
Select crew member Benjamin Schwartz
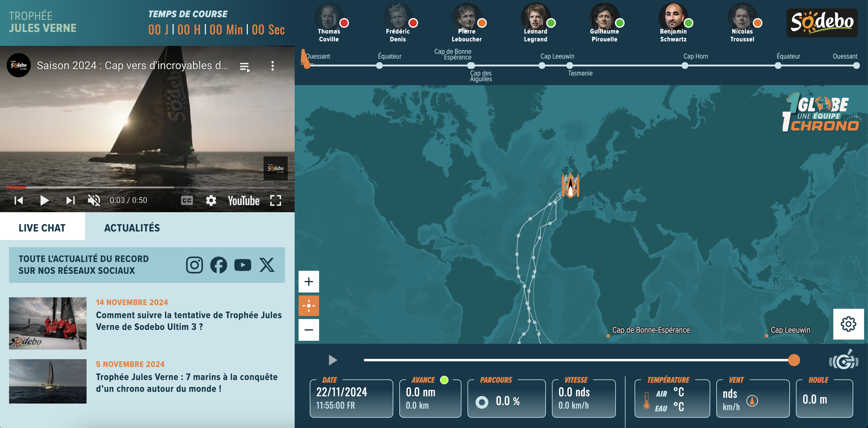tap(673, 22)
